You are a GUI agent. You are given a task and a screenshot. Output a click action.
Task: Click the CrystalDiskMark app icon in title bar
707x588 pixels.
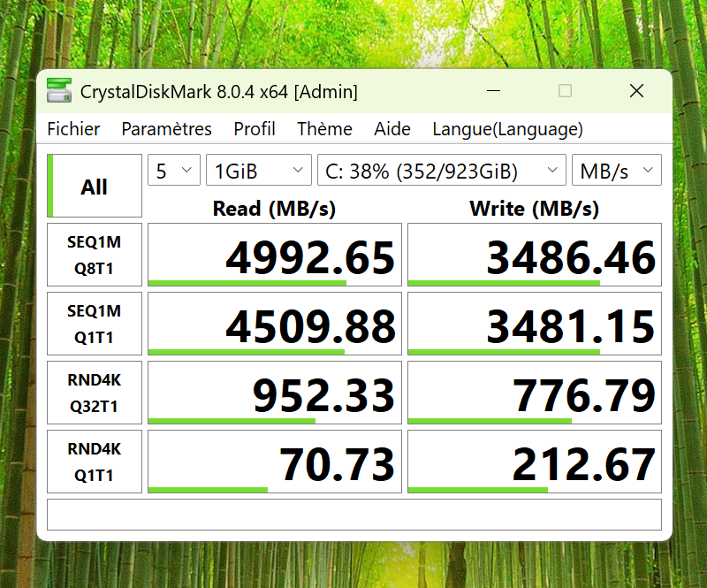[59, 91]
